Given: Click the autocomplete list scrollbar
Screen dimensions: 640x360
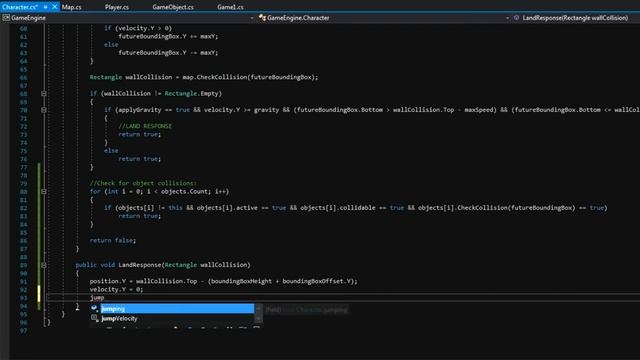Looking at the screenshot, I should tap(258, 314).
